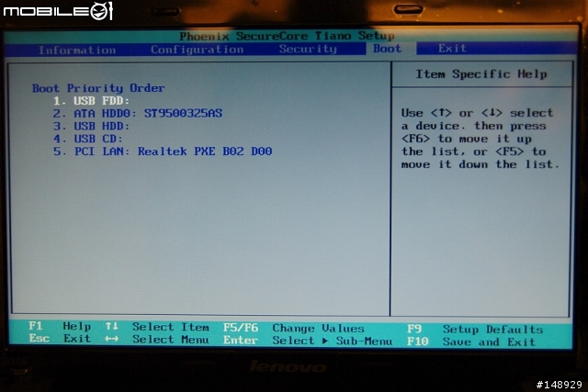Click the F9 Setup Defaults legend
The image size is (588, 392).
point(475,330)
